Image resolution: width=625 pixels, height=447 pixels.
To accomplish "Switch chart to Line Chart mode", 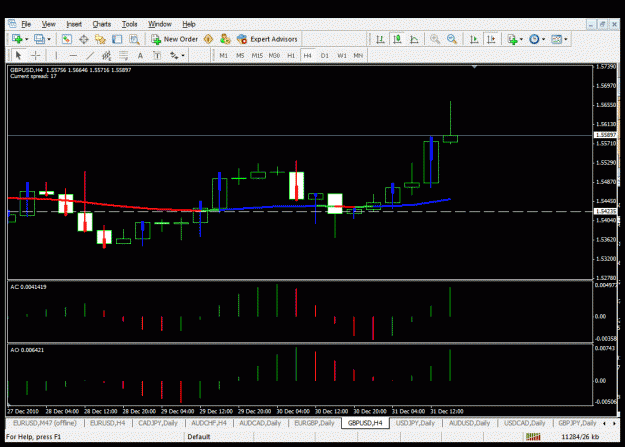I will 414,39.
